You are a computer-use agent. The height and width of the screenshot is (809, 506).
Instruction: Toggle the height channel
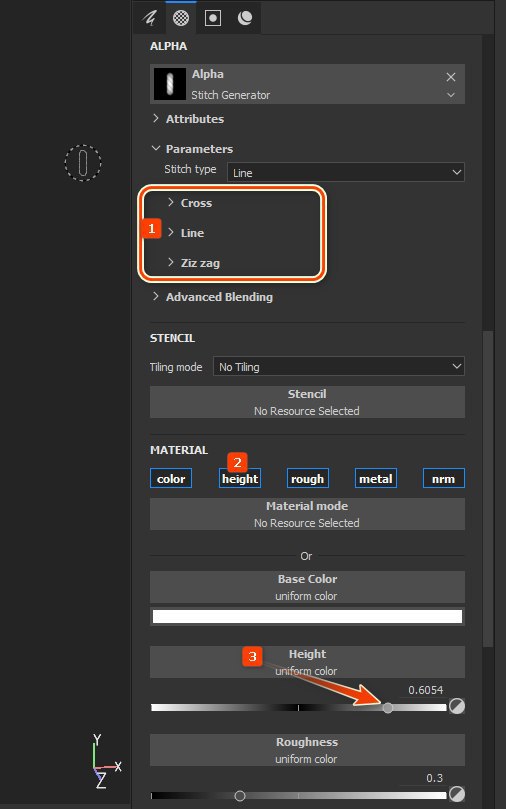(x=240, y=478)
